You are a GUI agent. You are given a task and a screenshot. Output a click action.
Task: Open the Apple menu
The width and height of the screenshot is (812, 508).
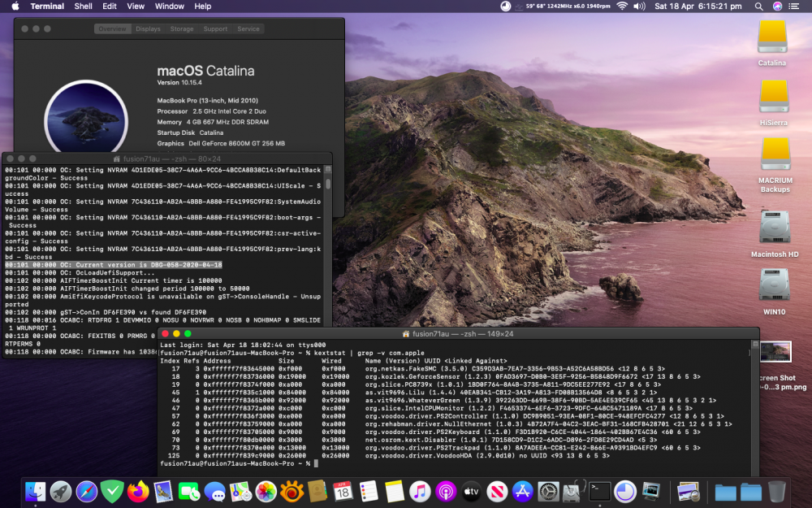pos(15,7)
